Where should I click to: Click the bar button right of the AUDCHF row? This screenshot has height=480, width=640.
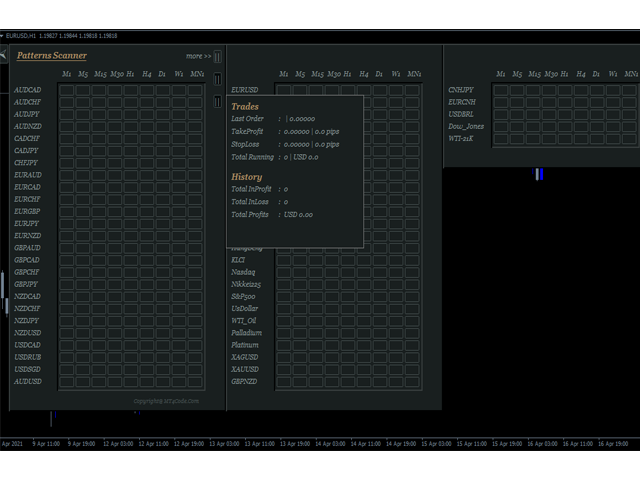coord(218,101)
